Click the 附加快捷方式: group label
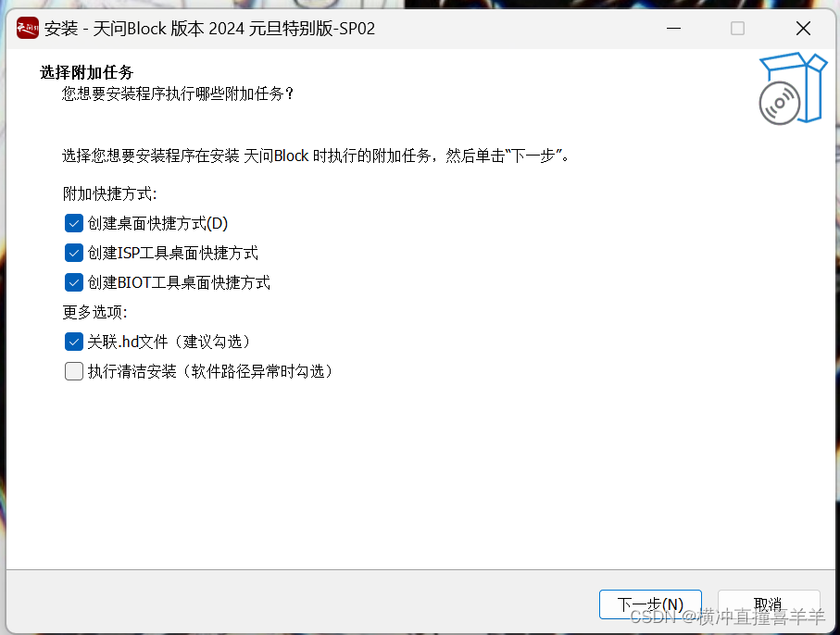 pyautogui.click(x=110, y=193)
